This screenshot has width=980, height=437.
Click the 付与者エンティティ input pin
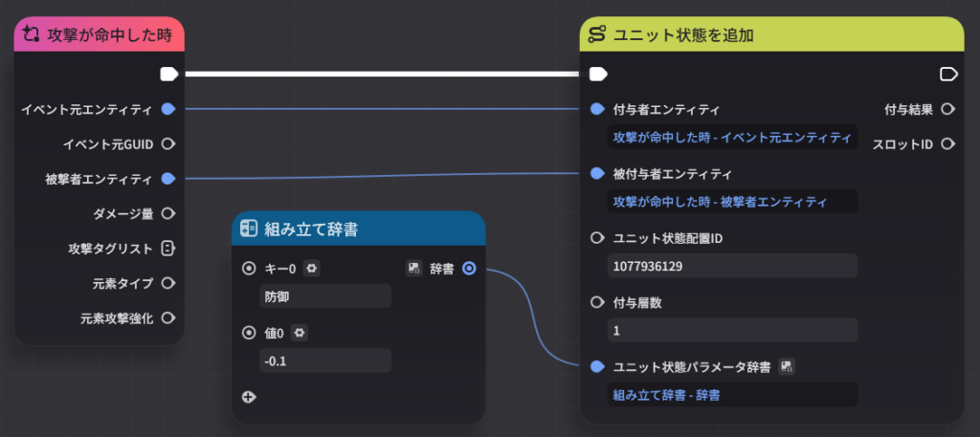pyautogui.click(x=597, y=109)
